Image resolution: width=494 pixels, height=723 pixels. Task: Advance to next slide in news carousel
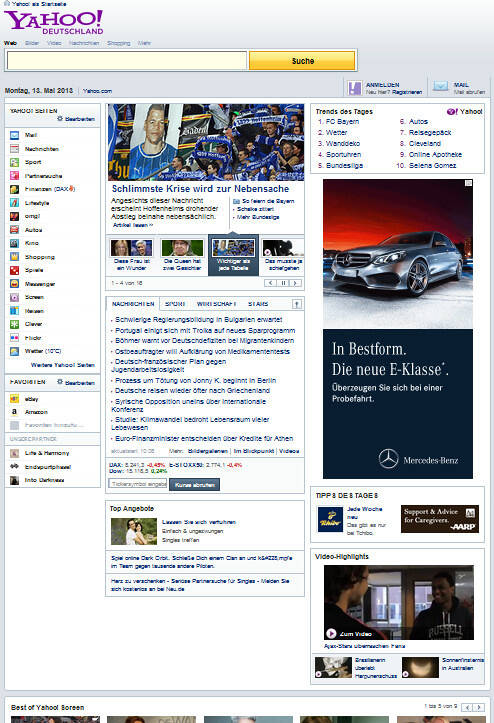[295, 283]
